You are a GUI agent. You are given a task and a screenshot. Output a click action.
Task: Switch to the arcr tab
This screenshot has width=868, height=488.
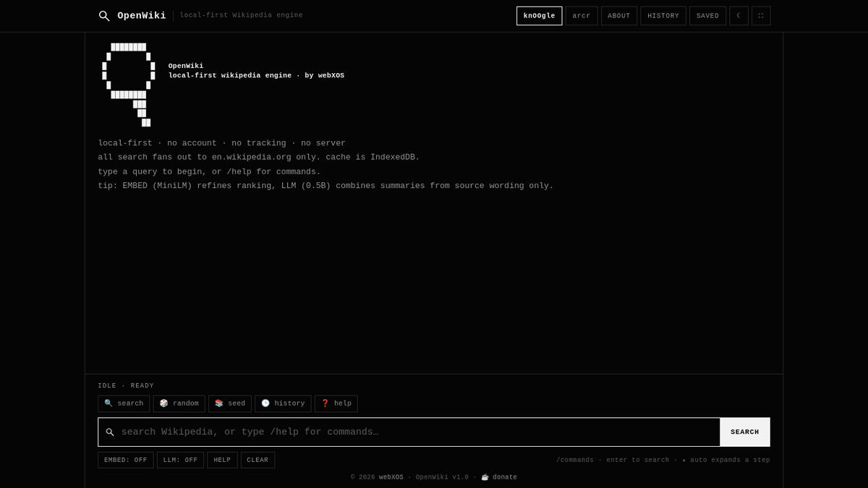[582, 16]
